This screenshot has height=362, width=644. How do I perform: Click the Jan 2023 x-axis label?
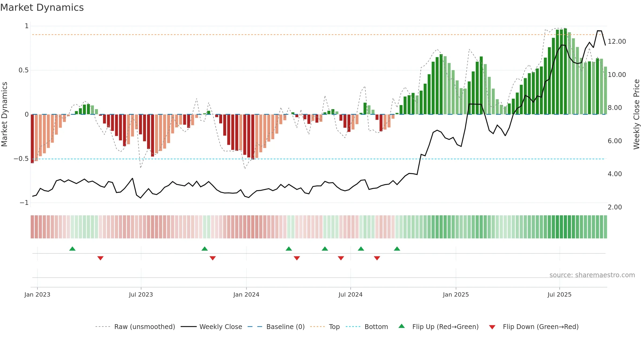(37, 294)
